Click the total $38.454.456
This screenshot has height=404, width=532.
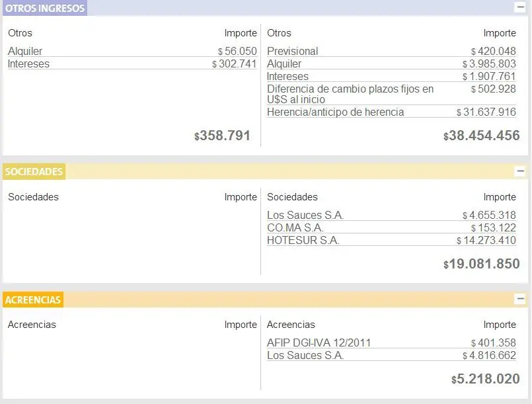(x=482, y=136)
